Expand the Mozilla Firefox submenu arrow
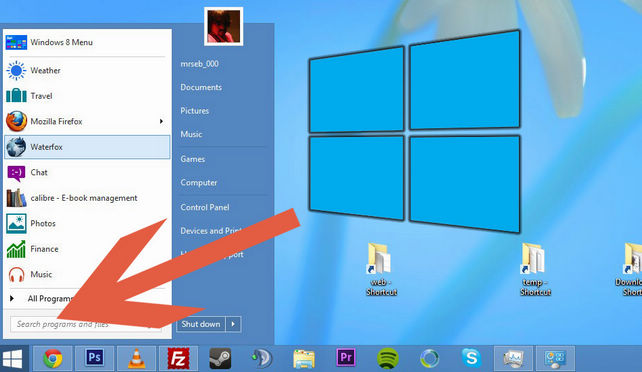642x372 pixels. click(x=161, y=121)
